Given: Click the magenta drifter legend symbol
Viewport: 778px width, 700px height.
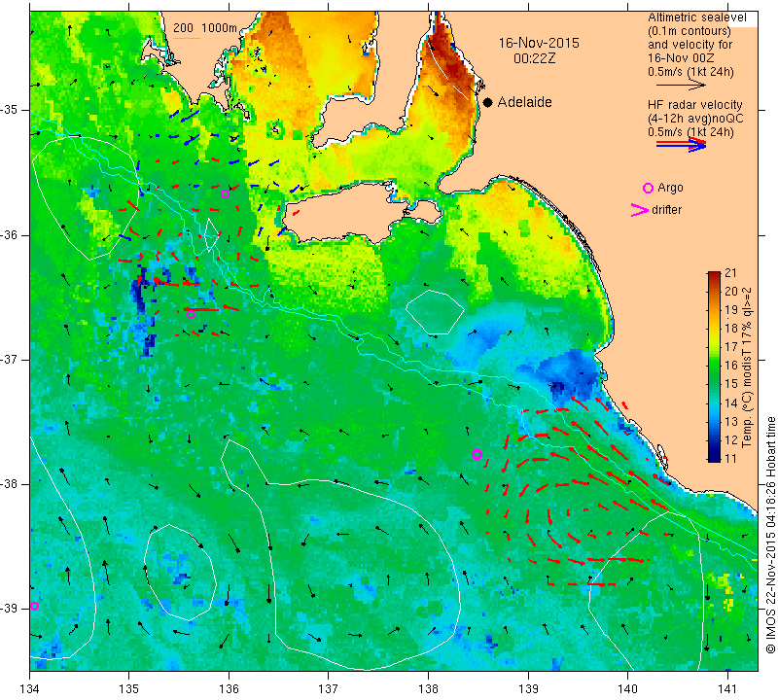Looking at the screenshot, I should (x=639, y=210).
